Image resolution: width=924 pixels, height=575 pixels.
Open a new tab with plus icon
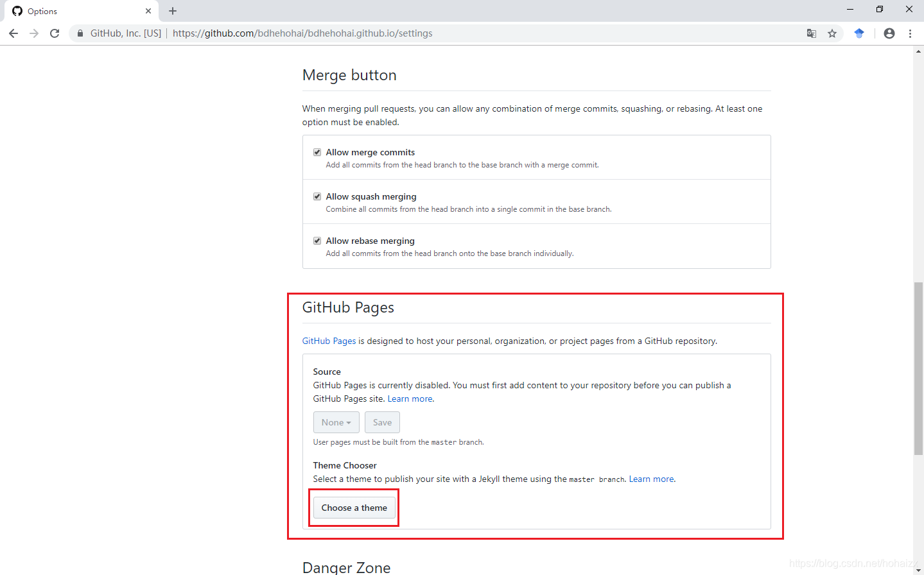click(x=173, y=11)
